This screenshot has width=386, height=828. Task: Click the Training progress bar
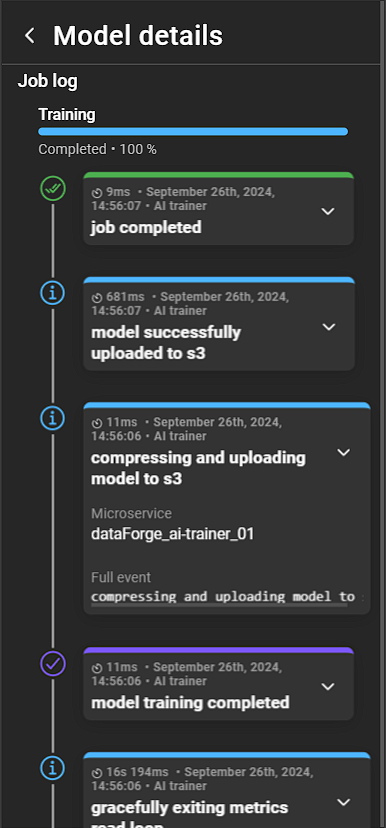click(193, 131)
